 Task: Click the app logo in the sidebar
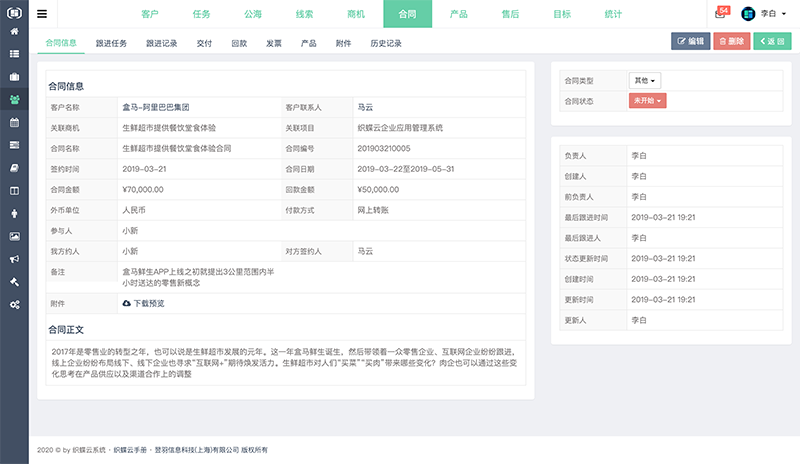tap(14, 12)
